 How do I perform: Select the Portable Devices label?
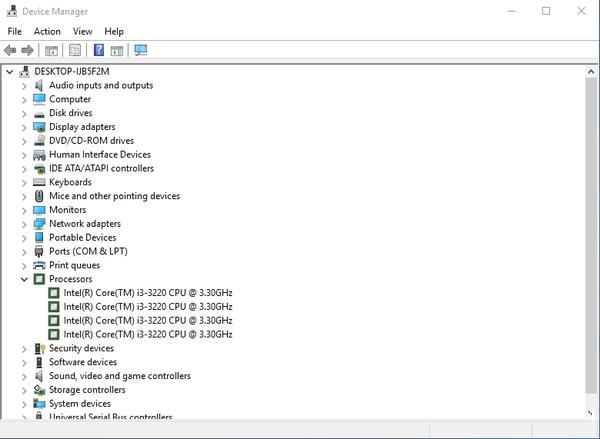[83, 237]
